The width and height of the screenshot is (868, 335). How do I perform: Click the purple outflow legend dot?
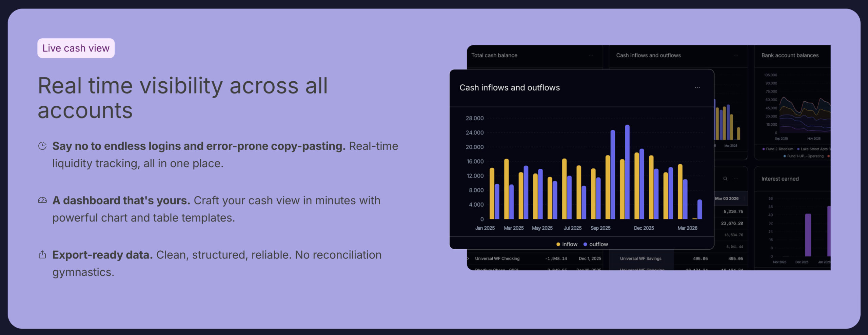(x=585, y=244)
